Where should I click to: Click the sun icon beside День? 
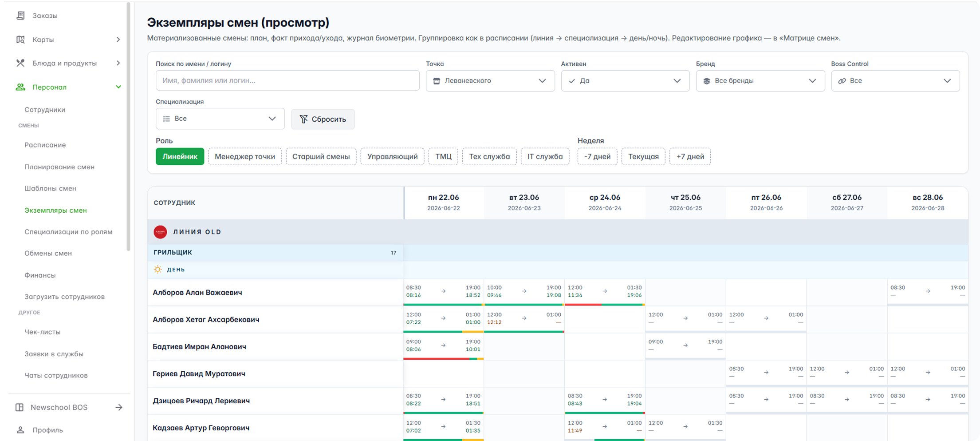157,270
